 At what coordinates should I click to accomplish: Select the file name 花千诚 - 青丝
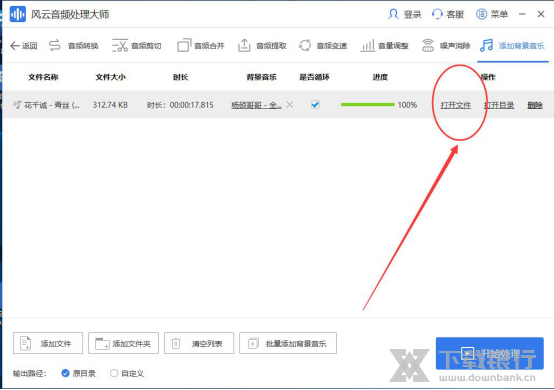[52, 105]
